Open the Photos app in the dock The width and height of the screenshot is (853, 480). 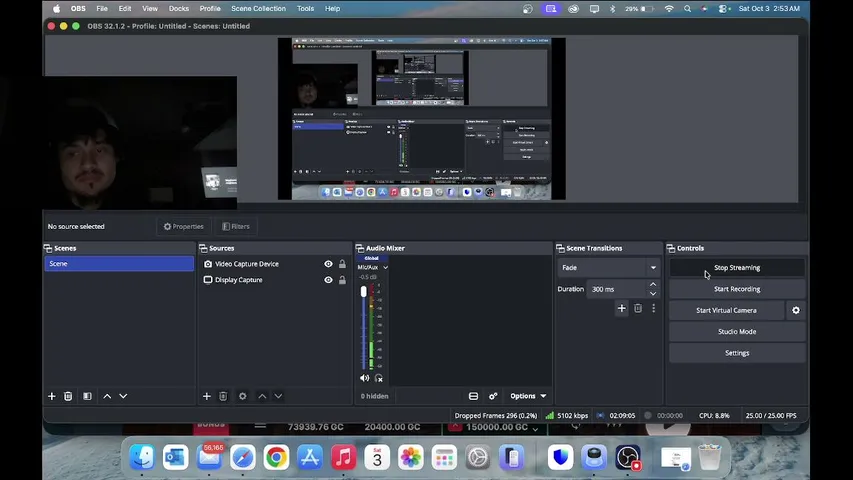[411, 457]
